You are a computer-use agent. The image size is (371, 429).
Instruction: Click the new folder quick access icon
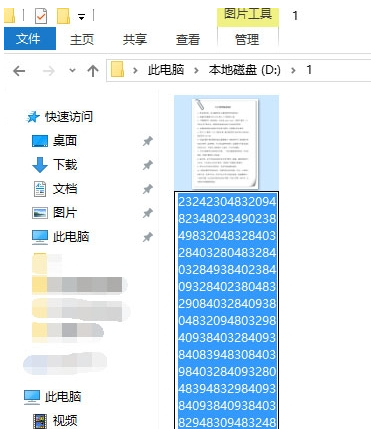pyautogui.click(x=63, y=16)
